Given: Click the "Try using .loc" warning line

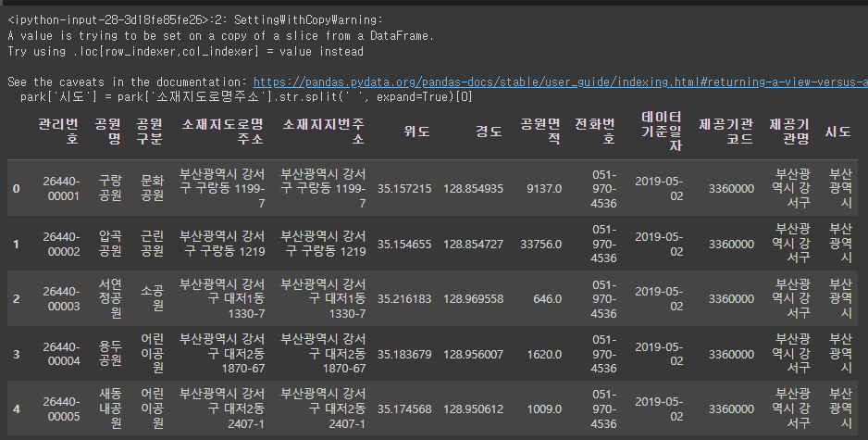Looking at the screenshot, I should [x=185, y=52].
